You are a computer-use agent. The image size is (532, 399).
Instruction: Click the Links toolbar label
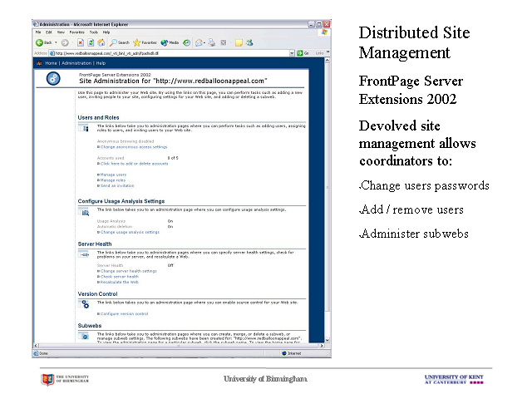click(319, 53)
